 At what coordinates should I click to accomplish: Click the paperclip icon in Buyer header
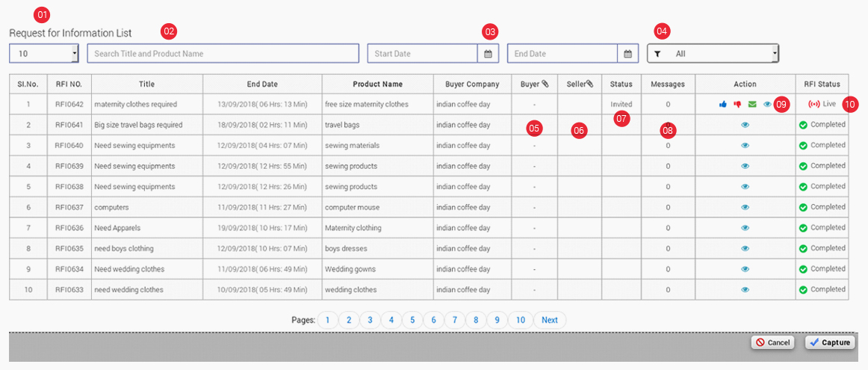[x=545, y=84]
